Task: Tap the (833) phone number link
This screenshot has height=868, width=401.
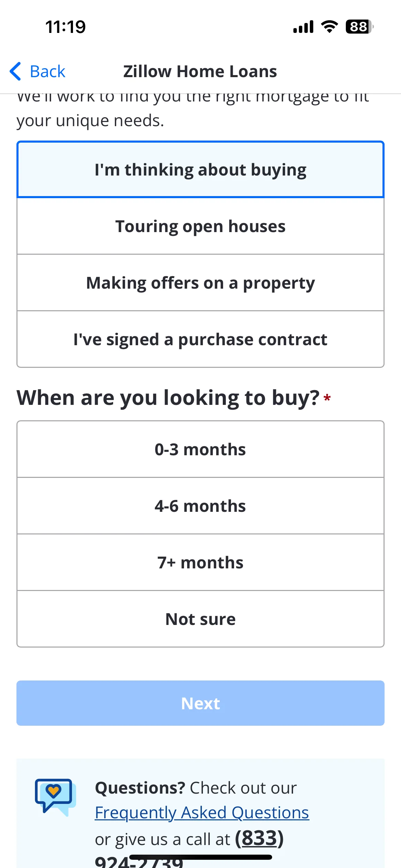Action: pyautogui.click(x=259, y=839)
